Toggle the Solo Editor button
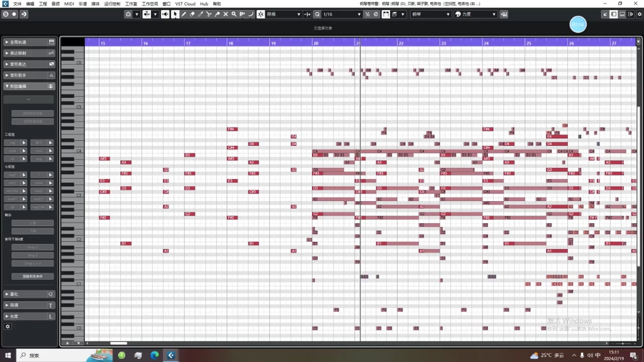The image size is (644, 362). pos(6,14)
